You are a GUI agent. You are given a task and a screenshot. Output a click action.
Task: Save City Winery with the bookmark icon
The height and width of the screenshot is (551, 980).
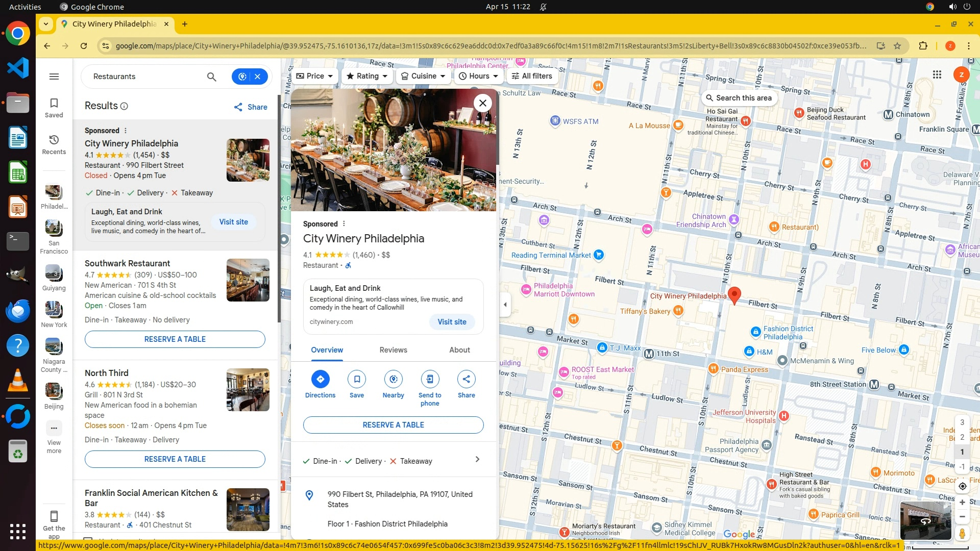357,379
